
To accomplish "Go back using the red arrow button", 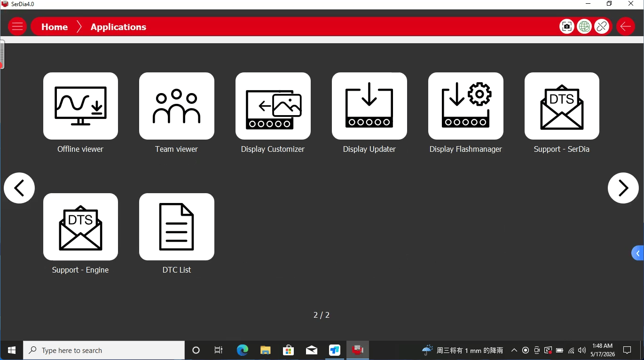I will pyautogui.click(x=625, y=26).
